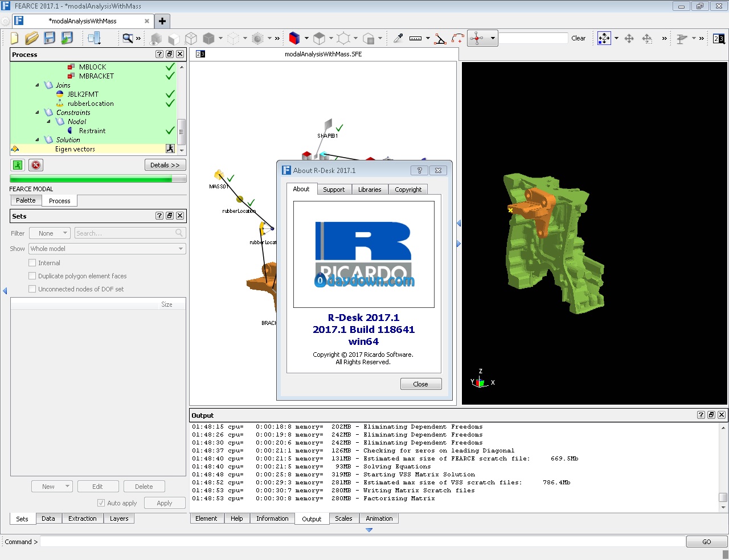Click the running man icon on Eigen vectors row
729x560 pixels.
[x=170, y=149]
